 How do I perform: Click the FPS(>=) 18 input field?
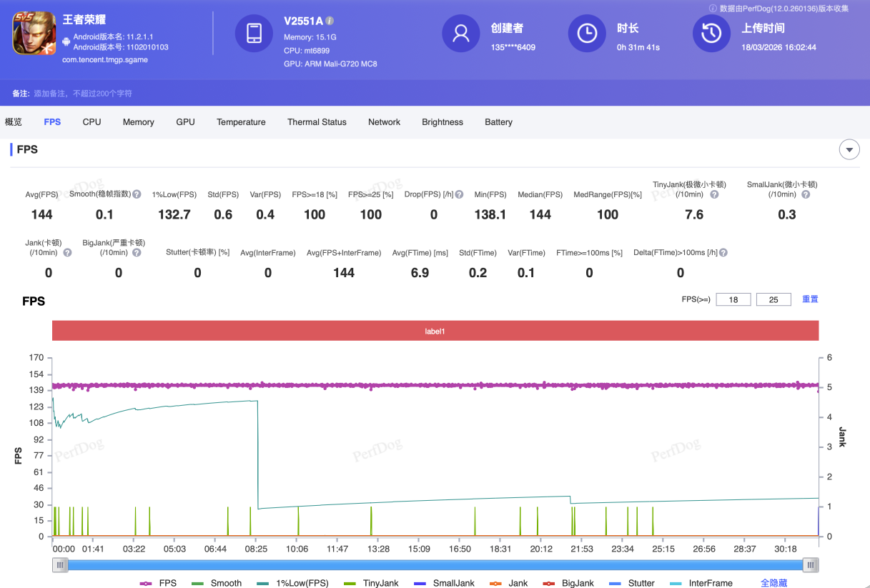pos(733,299)
